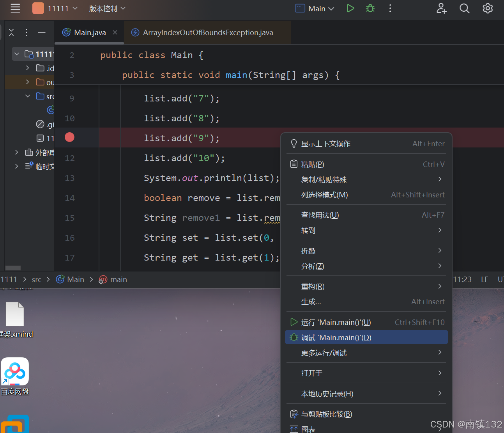Launch 百度网盘 from the desktop

point(15,371)
